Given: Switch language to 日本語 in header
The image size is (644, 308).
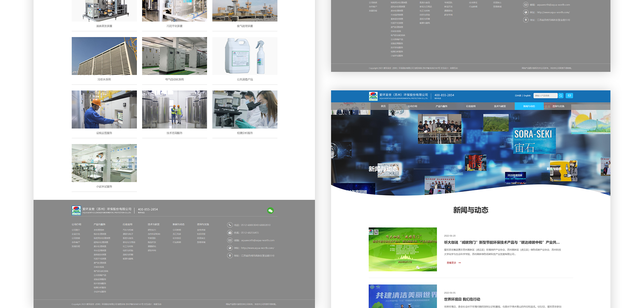Looking at the screenshot, I should [x=518, y=96].
